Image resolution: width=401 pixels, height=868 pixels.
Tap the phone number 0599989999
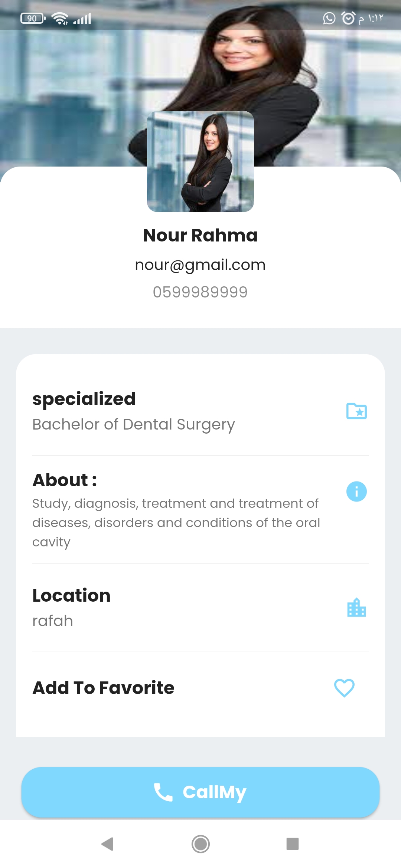pyautogui.click(x=200, y=292)
